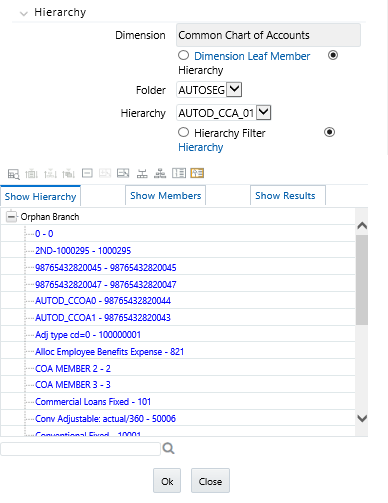Open the blue Hierarchy link below Hierarchy Filter
The image size is (388, 503).
[x=201, y=147]
